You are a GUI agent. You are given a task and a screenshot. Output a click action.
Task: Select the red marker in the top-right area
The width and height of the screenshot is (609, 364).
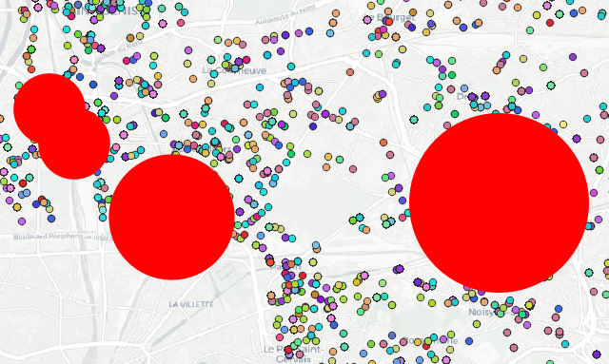coord(550,23)
